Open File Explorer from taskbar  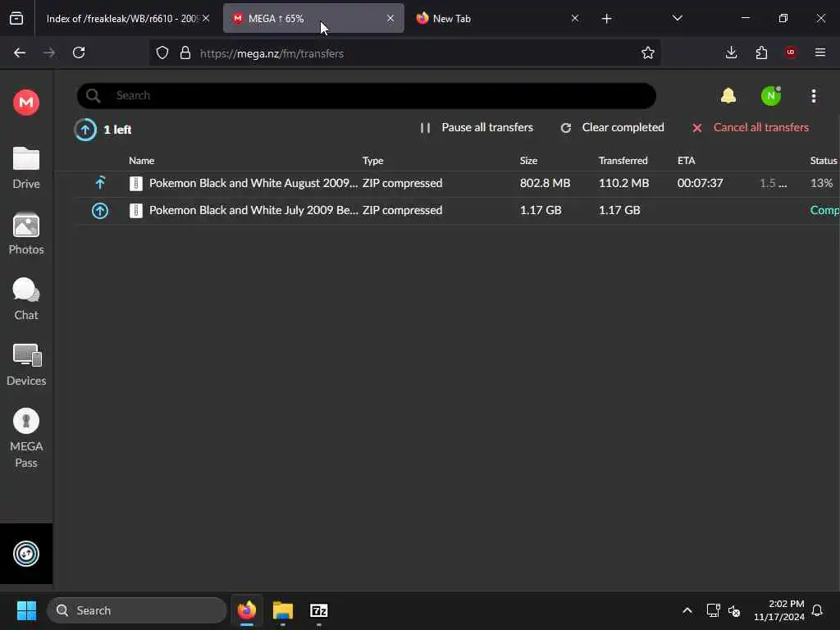(283, 610)
